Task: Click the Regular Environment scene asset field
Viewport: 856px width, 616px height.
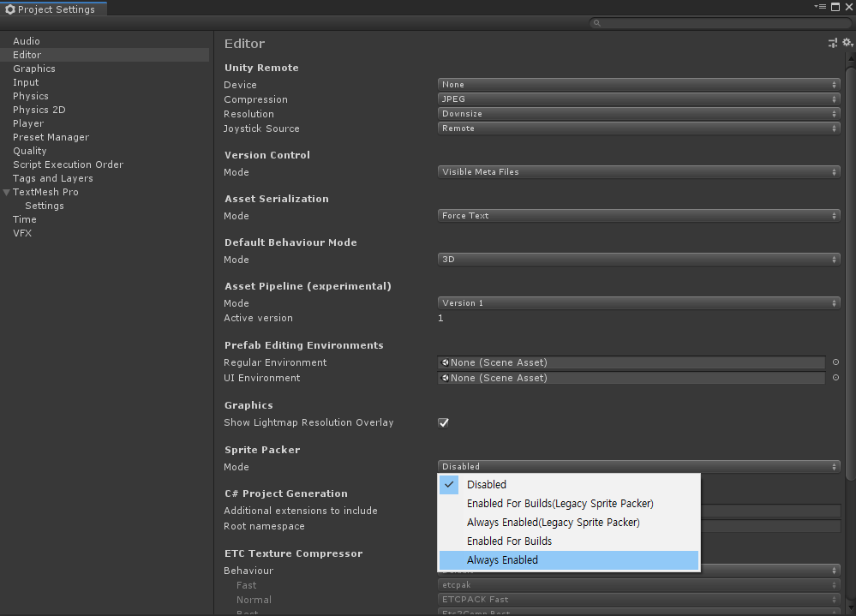Action: tap(632, 362)
